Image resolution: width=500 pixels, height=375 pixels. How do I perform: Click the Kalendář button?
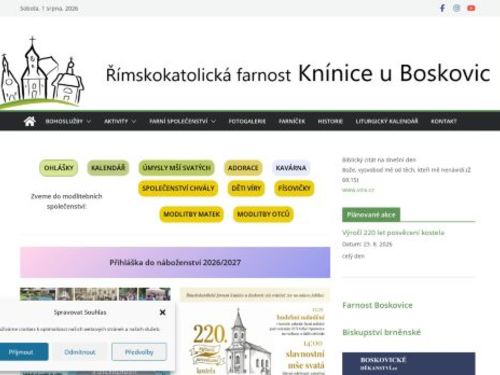(x=108, y=168)
